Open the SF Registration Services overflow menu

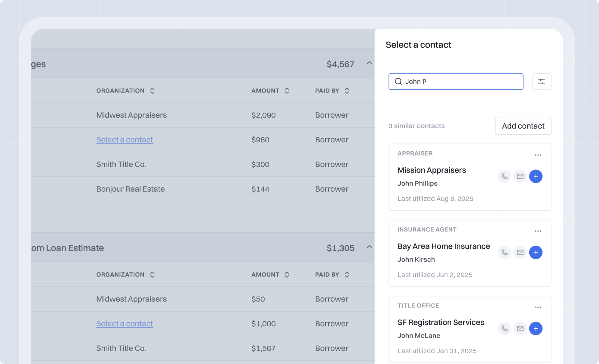point(538,307)
